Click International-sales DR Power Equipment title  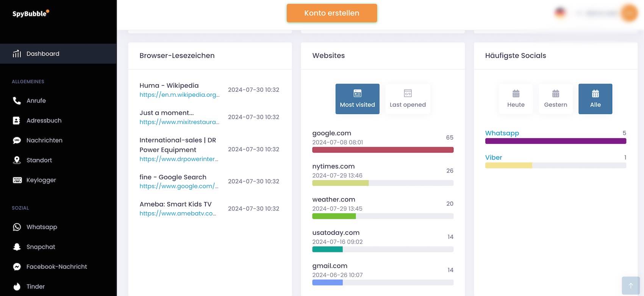pyautogui.click(x=178, y=145)
